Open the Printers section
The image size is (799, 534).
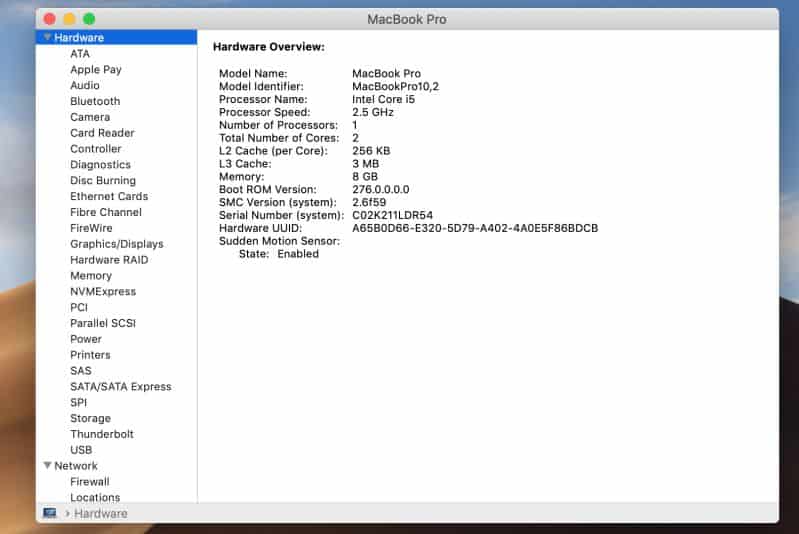tap(90, 355)
